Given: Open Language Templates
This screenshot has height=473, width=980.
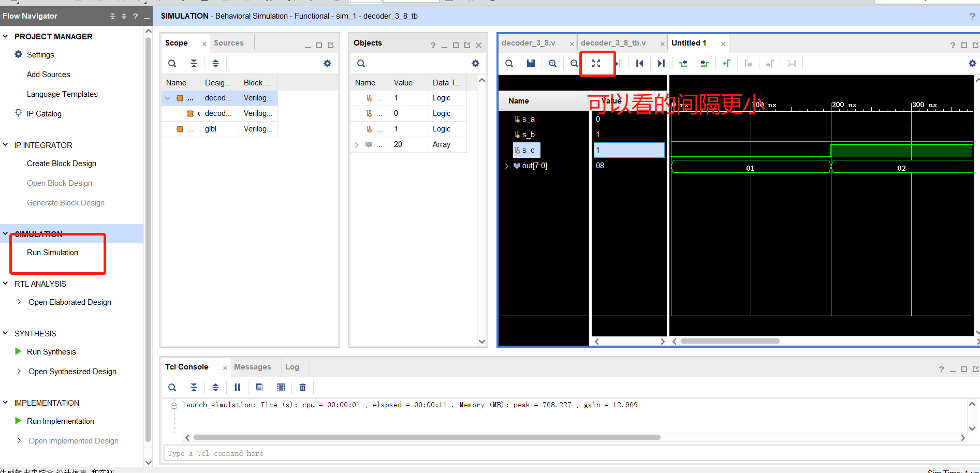Looking at the screenshot, I should 62,94.
